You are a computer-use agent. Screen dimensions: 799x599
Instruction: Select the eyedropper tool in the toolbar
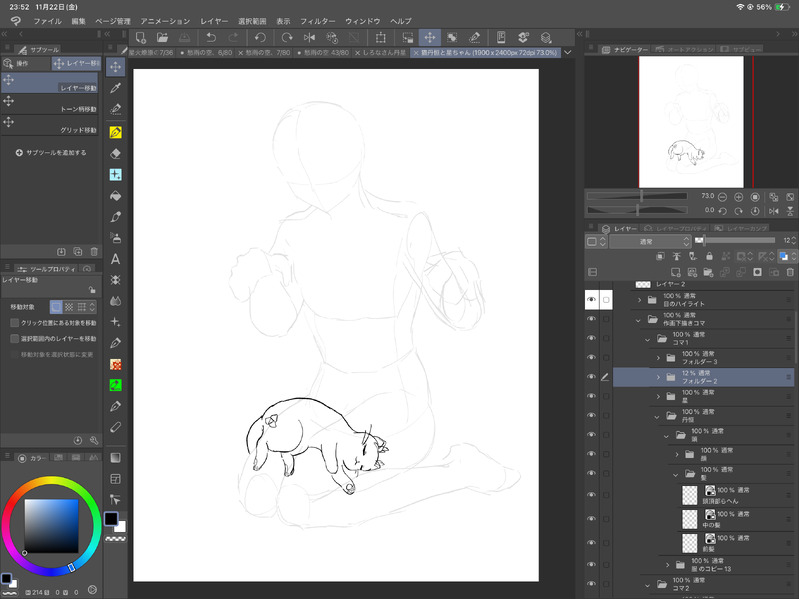[x=116, y=88]
